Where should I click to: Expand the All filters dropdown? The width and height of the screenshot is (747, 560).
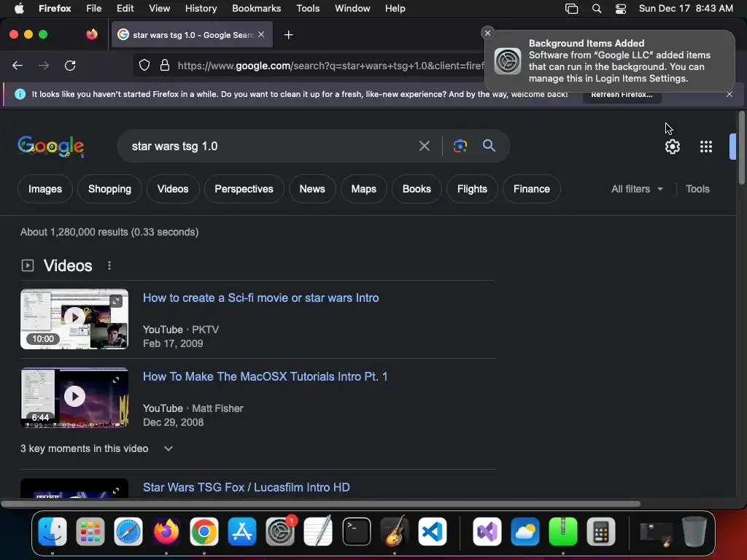(637, 189)
